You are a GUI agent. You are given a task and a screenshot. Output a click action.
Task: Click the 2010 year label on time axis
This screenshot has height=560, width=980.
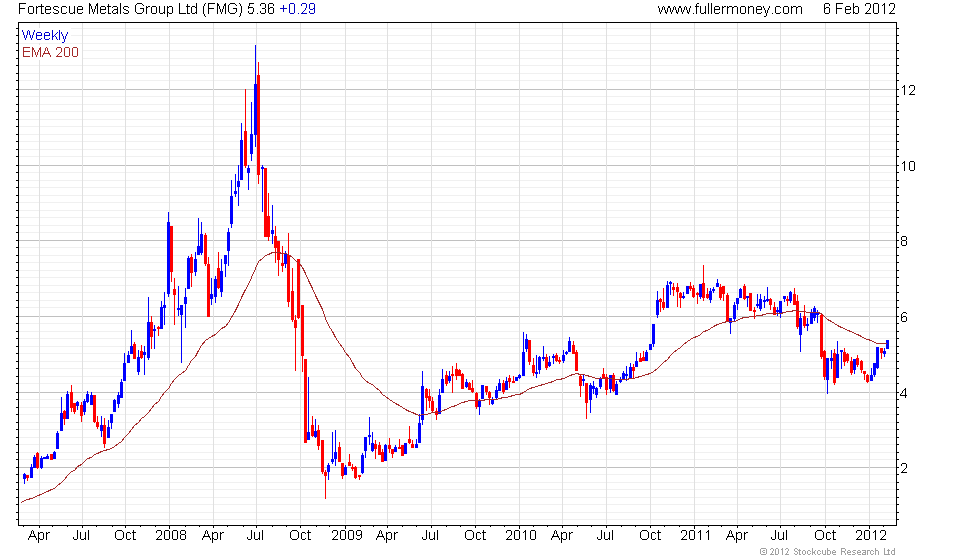coord(521,536)
